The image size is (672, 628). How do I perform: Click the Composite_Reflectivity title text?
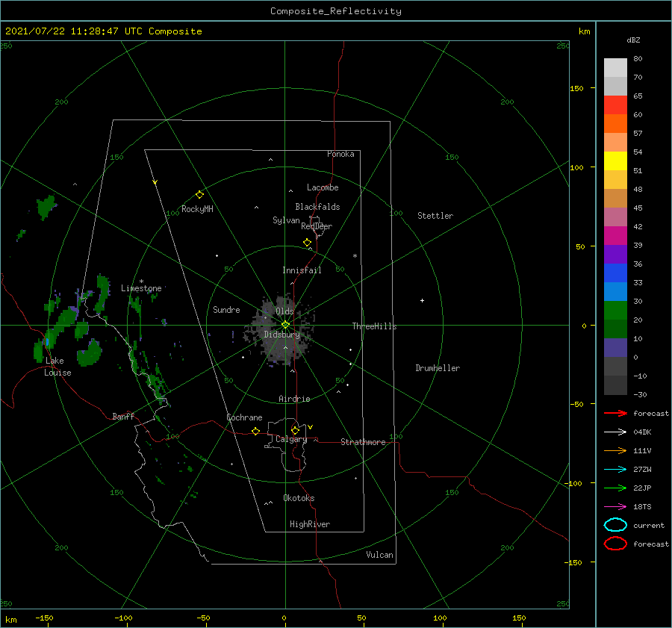click(336, 11)
